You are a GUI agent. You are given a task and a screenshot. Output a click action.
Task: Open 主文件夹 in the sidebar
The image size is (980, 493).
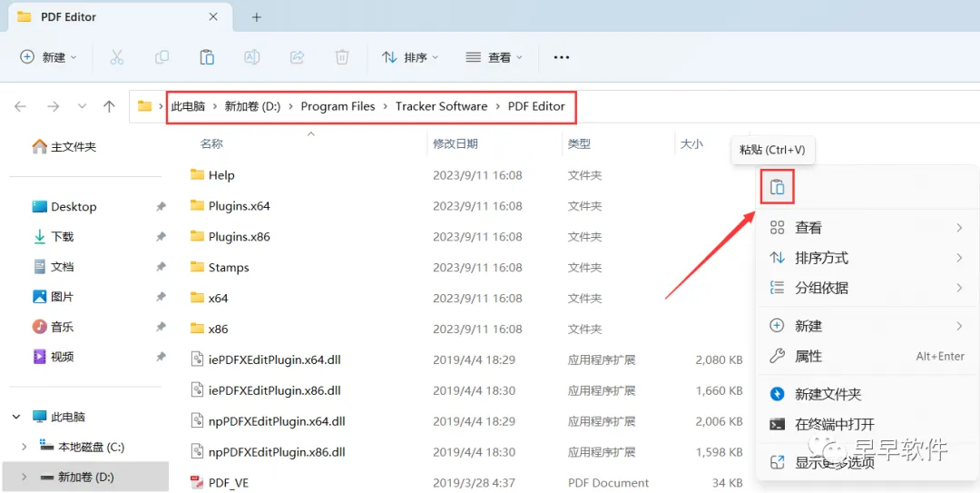[64, 147]
